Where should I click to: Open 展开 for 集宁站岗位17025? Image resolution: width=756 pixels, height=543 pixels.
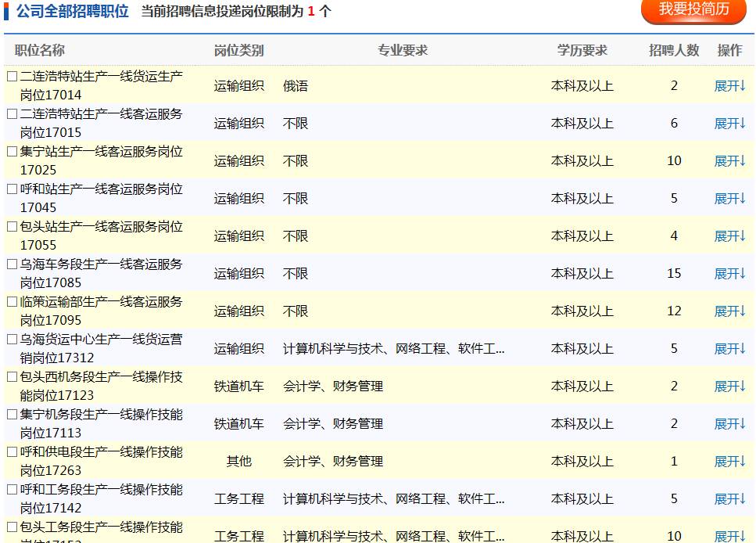coord(729,161)
